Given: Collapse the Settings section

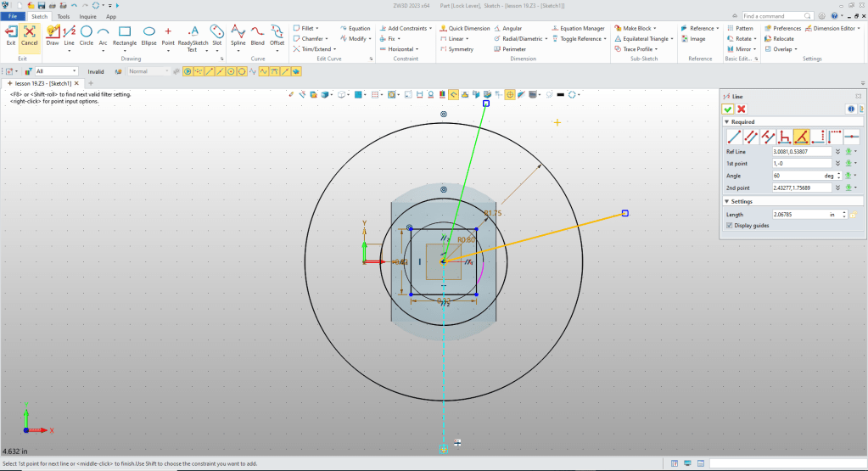Looking at the screenshot, I should point(726,201).
